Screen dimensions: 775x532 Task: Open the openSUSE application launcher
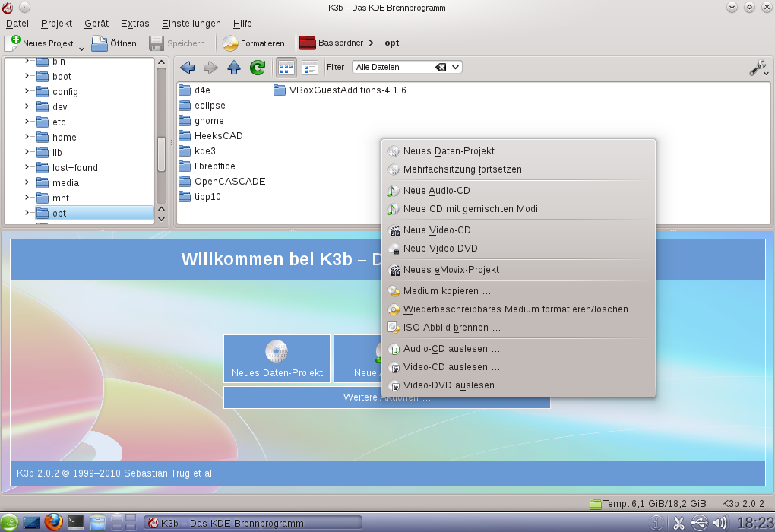click(x=9, y=523)
